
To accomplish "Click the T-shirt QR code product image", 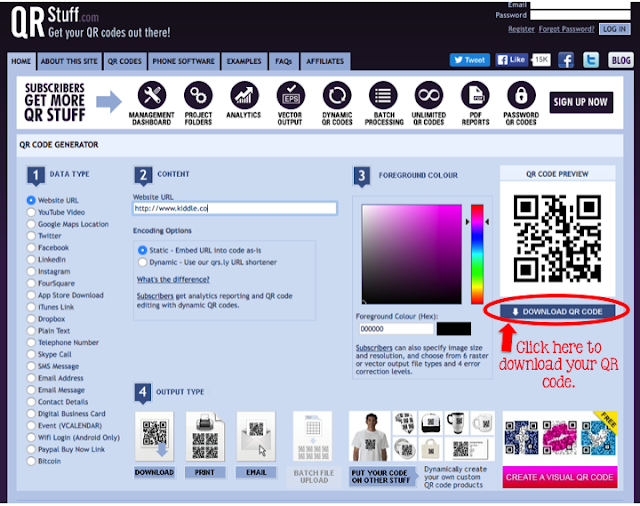I will (370, 437).
